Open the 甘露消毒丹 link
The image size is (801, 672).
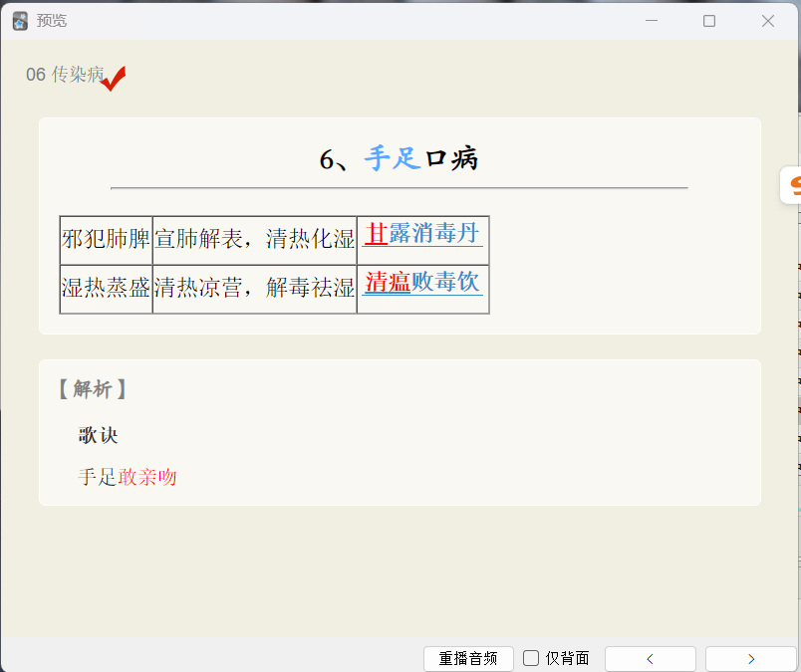coord(422,233)
